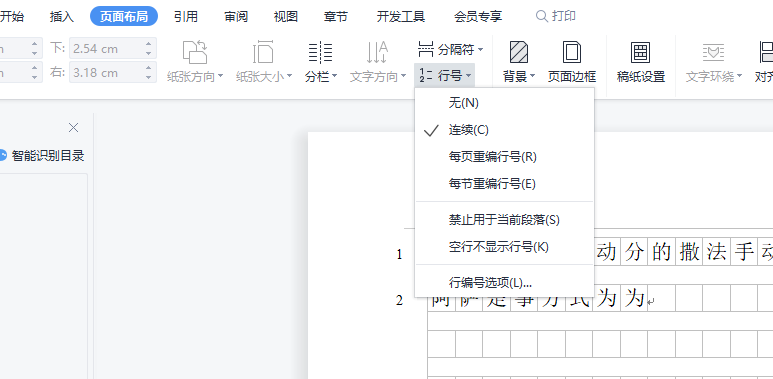Decrease bottom margin with the down arrow
This screenshot has height=379, width=773.
point(149,53)
